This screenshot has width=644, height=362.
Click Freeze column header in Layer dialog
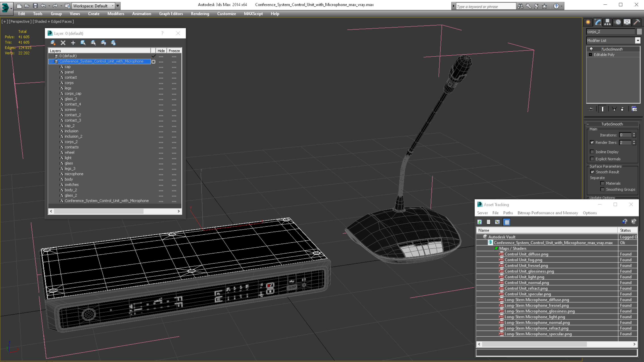coord(174,51)
